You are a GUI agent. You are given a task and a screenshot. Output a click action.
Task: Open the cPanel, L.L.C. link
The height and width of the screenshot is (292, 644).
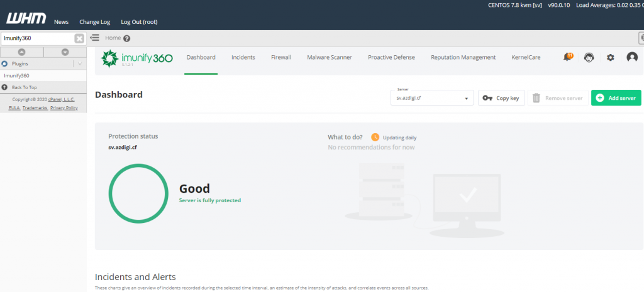click(61, 99)
